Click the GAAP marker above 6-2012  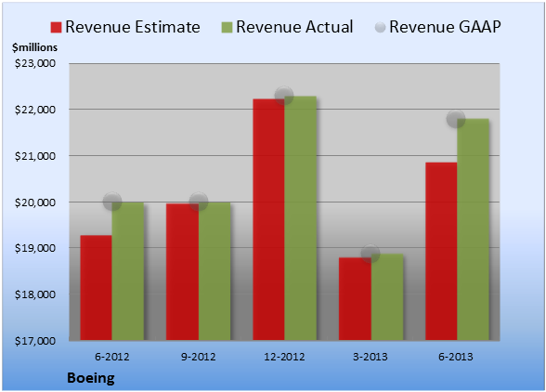pos(112,202)
